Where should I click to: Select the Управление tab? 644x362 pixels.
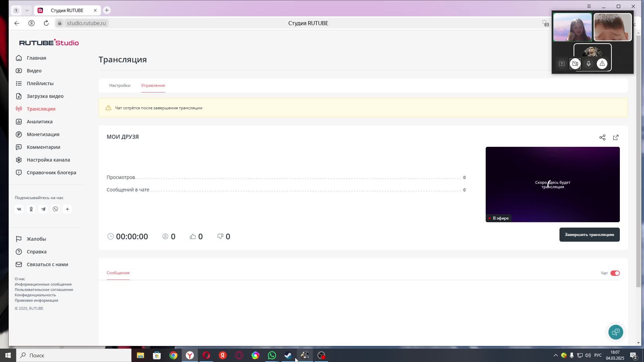click(153, 85)
